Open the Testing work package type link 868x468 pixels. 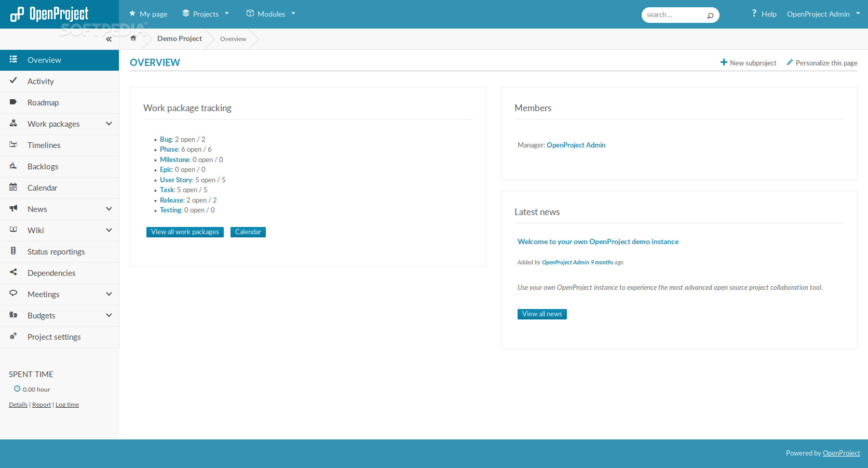coord(171,210)
